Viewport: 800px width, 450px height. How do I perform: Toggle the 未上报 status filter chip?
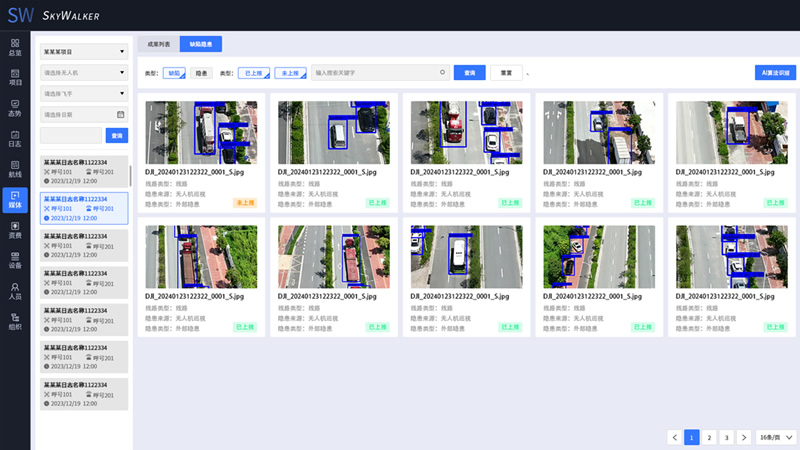290,73
